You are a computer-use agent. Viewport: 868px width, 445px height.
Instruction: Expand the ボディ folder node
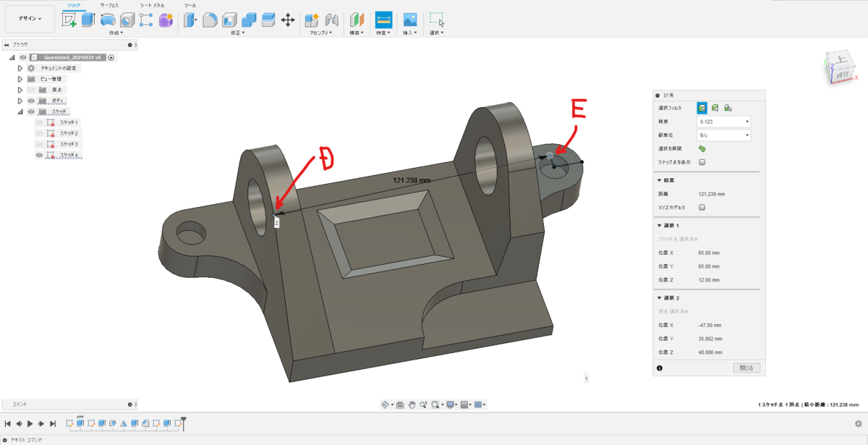pyautogui.click(x=20, y=101)
